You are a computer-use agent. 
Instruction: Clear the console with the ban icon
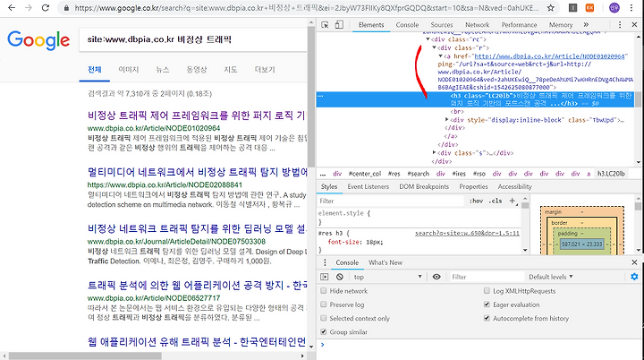(340, 277)
